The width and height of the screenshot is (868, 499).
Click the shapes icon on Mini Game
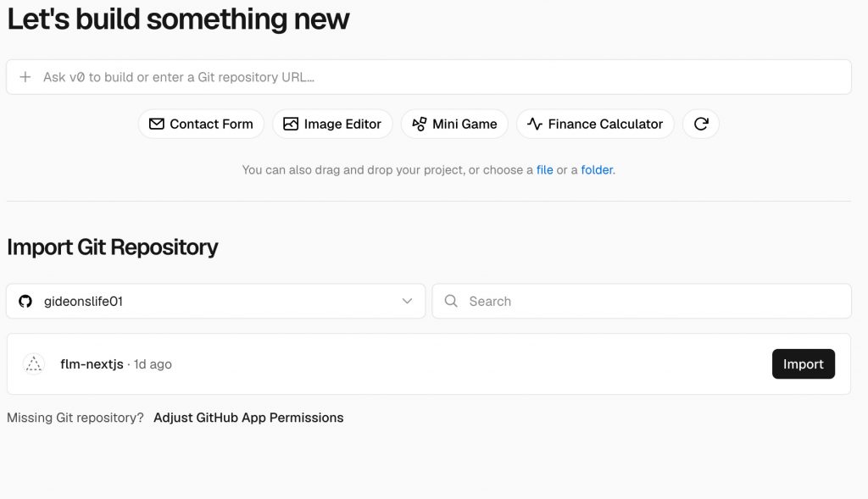click(x=420, y=124)
